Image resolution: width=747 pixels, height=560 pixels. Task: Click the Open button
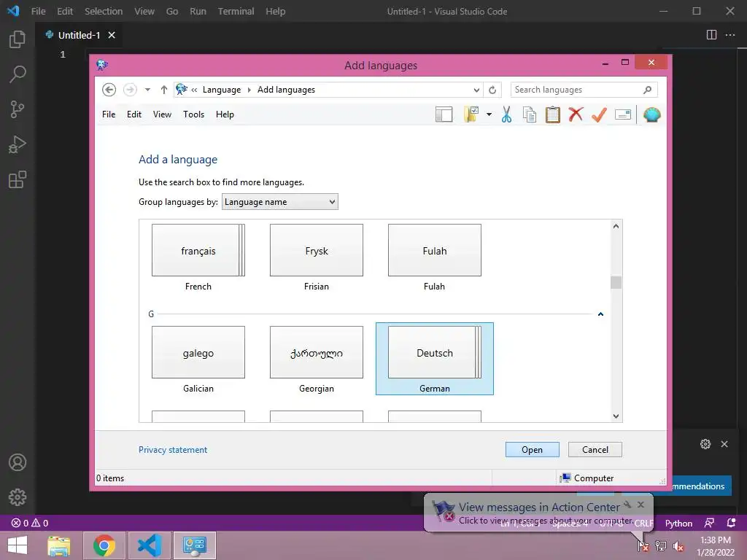532,449
